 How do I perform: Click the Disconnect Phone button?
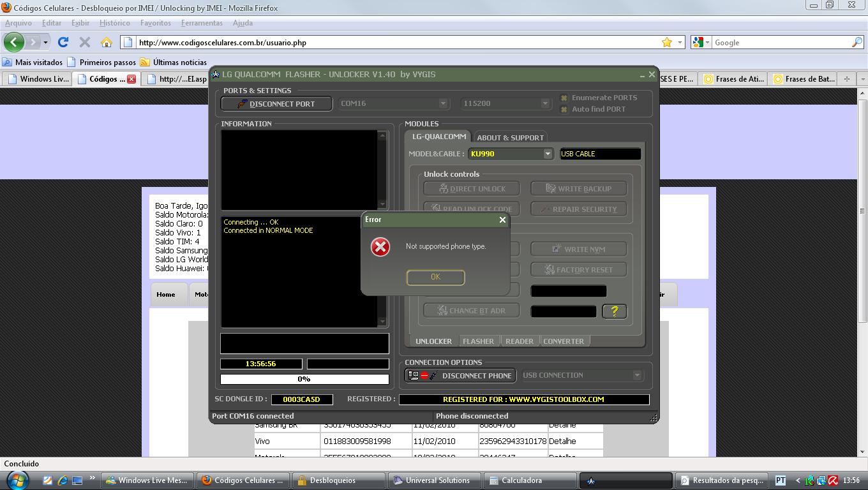(x=460, y=376)
